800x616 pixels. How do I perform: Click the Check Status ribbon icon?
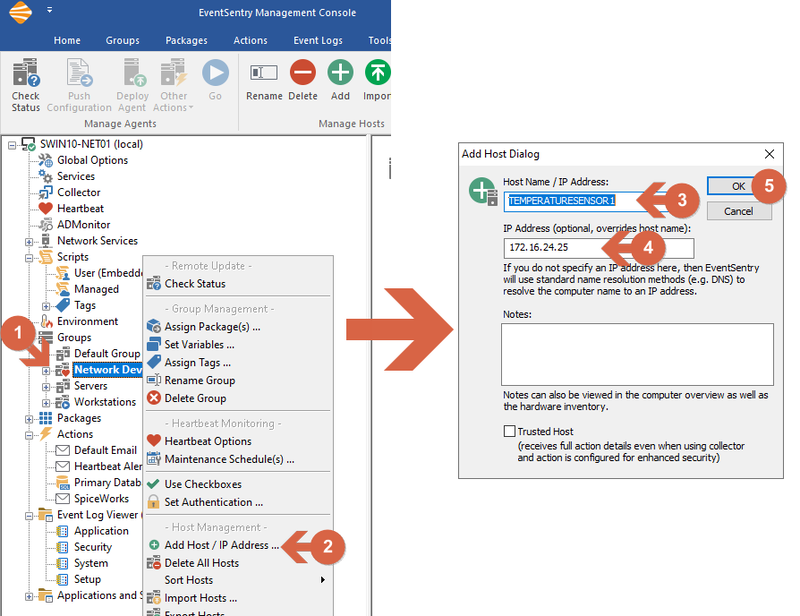coord(26,73)
